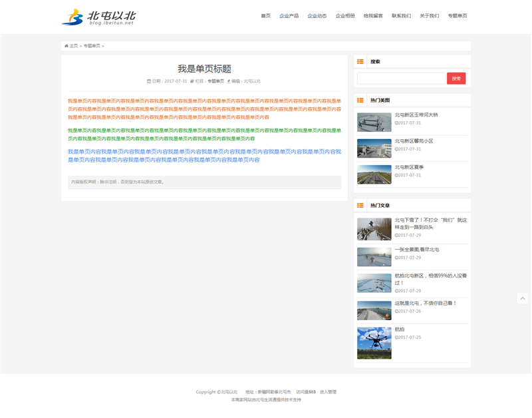Open the 北屯新区馨苑小区 photo link

[414, 141]
